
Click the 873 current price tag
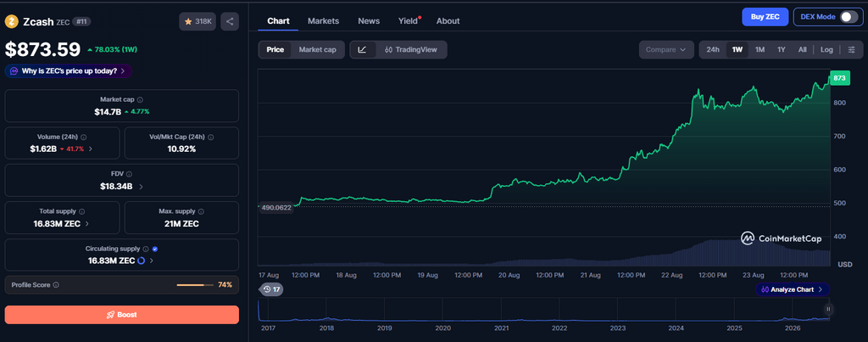pos(838,78)
